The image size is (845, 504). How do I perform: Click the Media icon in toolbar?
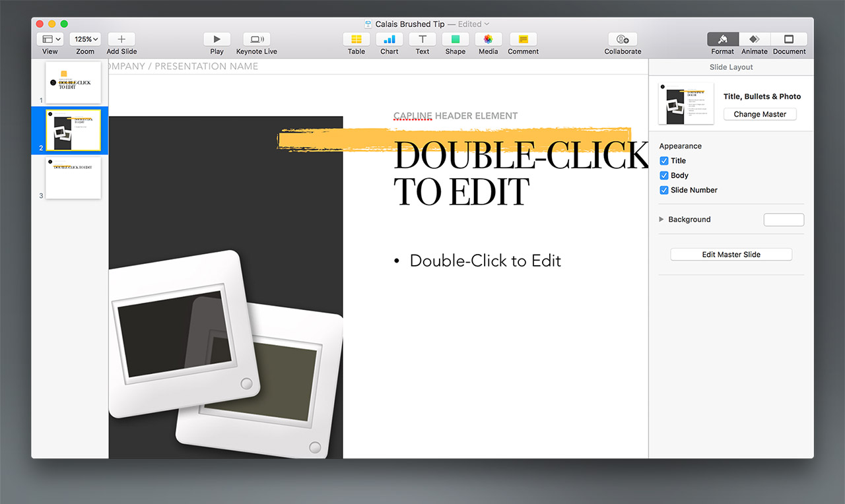[489, 40]
